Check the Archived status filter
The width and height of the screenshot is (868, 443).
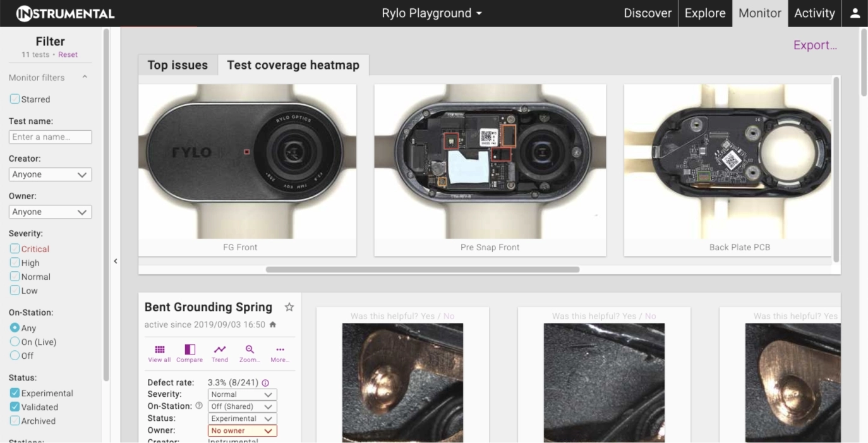(15, 420)
